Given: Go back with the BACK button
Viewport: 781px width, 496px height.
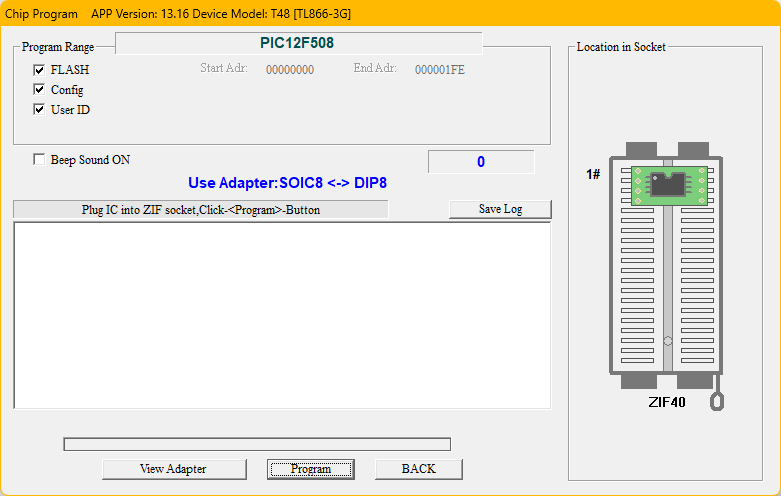Looking at the screenshot, I should click(418, 469).
